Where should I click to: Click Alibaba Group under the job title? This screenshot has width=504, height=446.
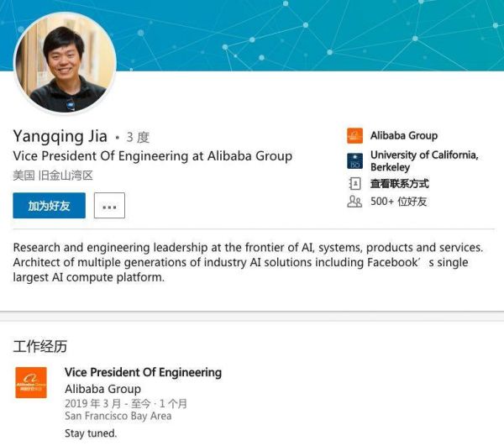pyautogui.click(x=102, y=390)
